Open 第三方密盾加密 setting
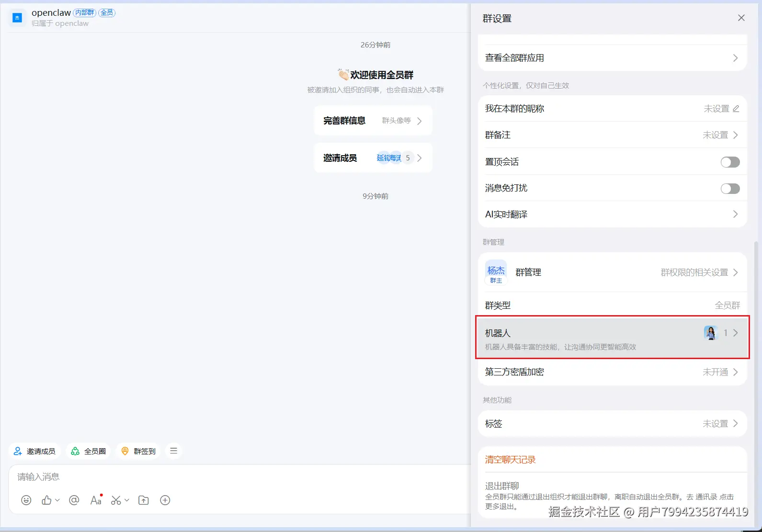Screen dimensions: 762x532 tap(612, 372)
